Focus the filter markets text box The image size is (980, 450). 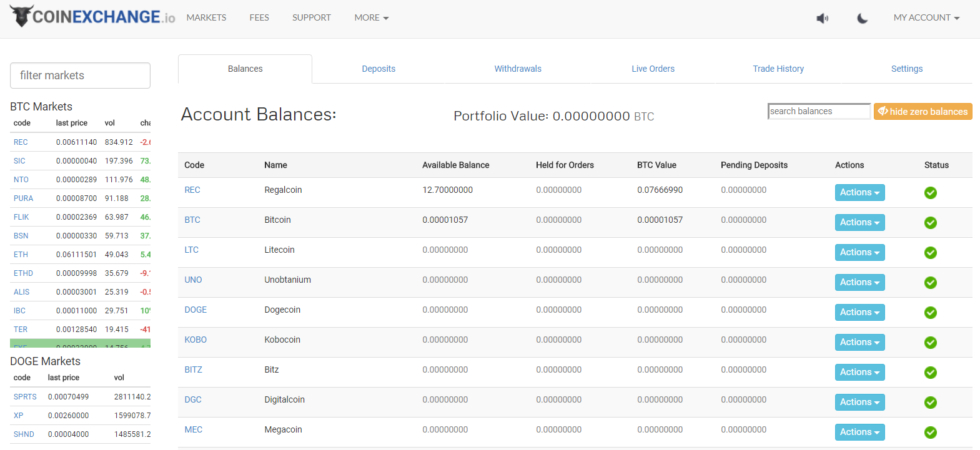[x=80, y=76]
